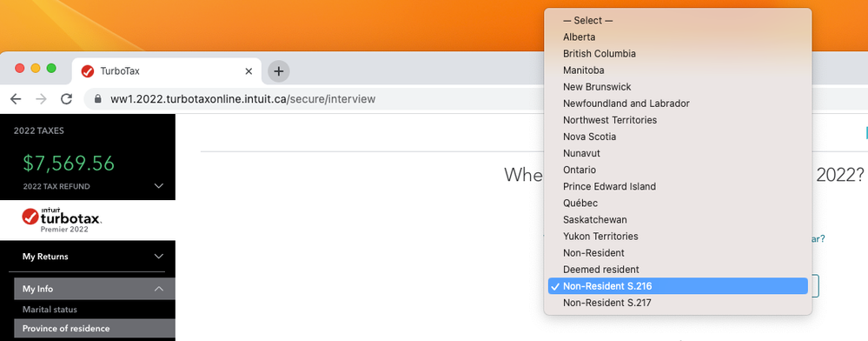Click the browser forward arrow
Image resolution: width=868 pixels, height=341 pixels.
coord(41,99)
